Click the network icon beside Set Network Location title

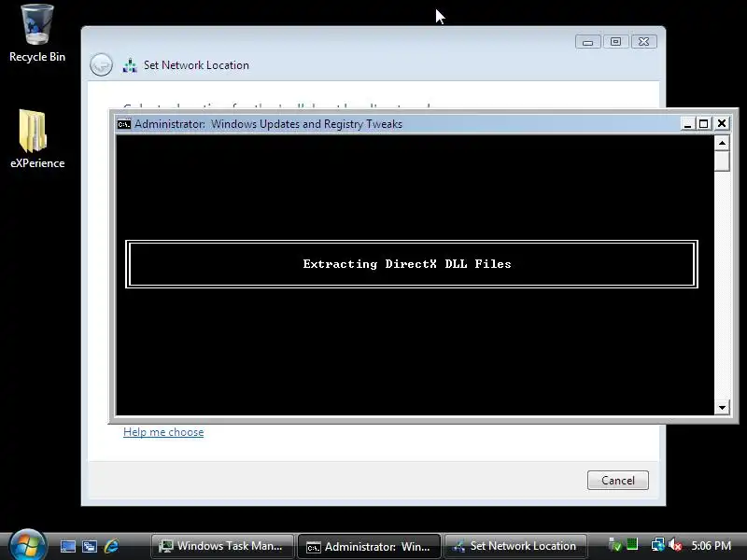130,65
